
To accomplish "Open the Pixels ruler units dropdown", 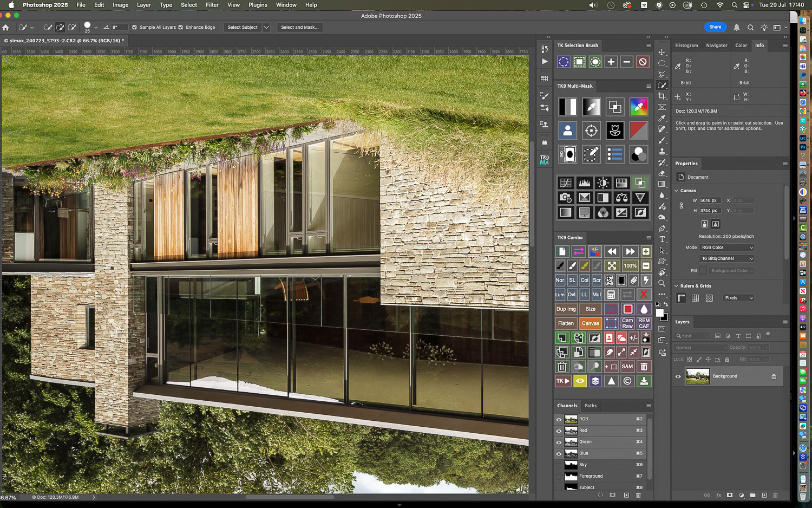I will tap(738, 298).
